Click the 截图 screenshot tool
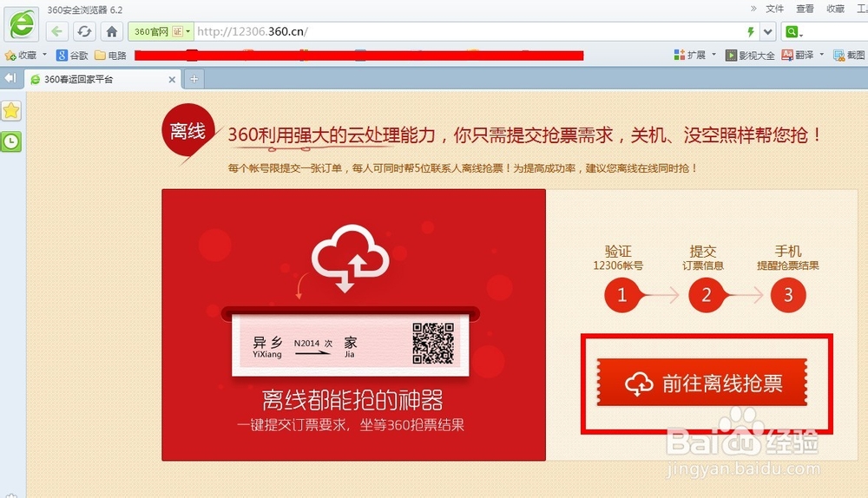The width and height of the screenshot is (868, 498). pyautogui.click(x=849, y=55)
